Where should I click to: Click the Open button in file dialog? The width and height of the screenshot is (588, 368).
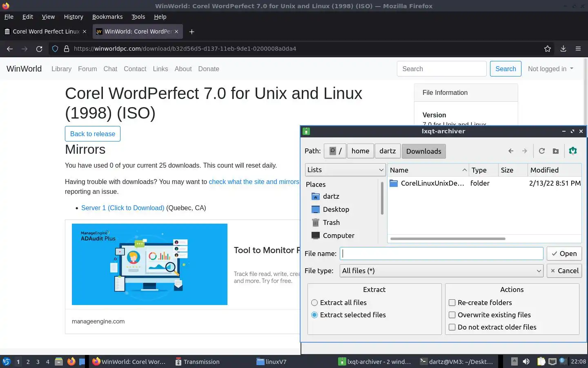coord(564,254)
